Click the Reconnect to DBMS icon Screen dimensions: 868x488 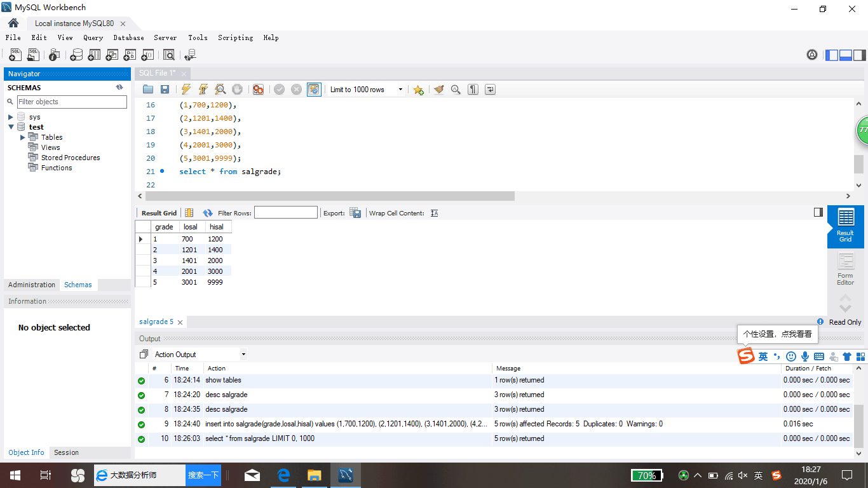coord(189,55)
